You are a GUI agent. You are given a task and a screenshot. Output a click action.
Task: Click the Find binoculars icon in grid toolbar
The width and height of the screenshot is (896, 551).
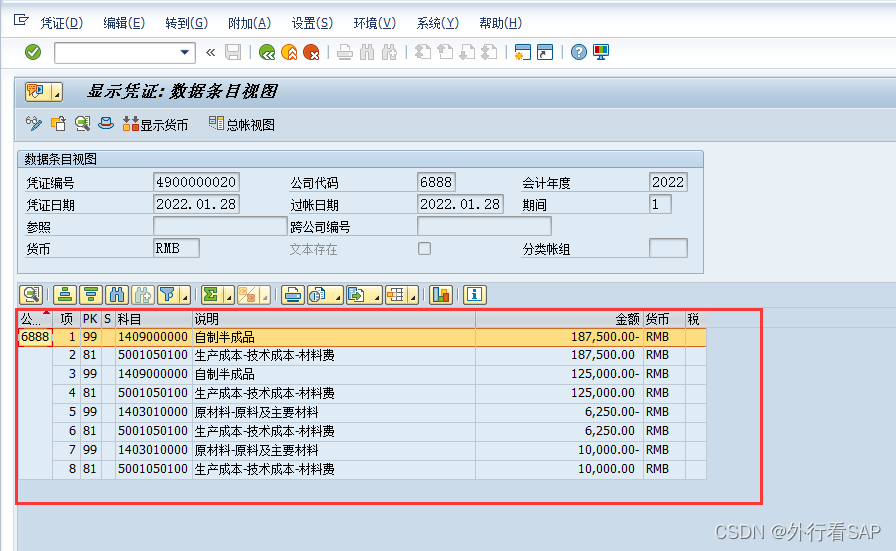tap(117, 295)
